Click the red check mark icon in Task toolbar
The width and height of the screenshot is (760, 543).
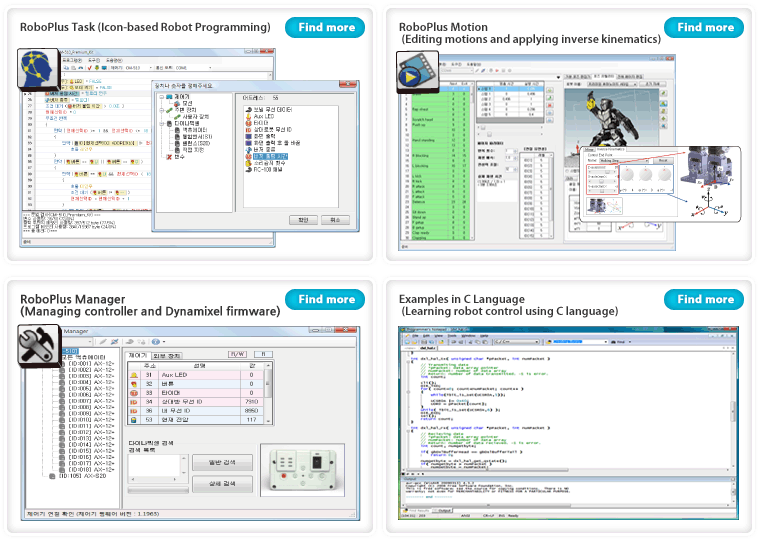coord(89,68)
